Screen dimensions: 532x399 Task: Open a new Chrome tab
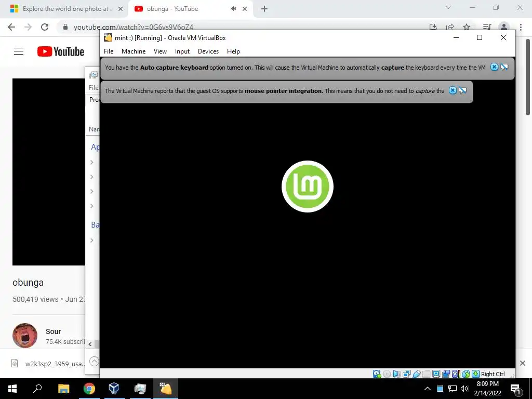pos(264,9)
